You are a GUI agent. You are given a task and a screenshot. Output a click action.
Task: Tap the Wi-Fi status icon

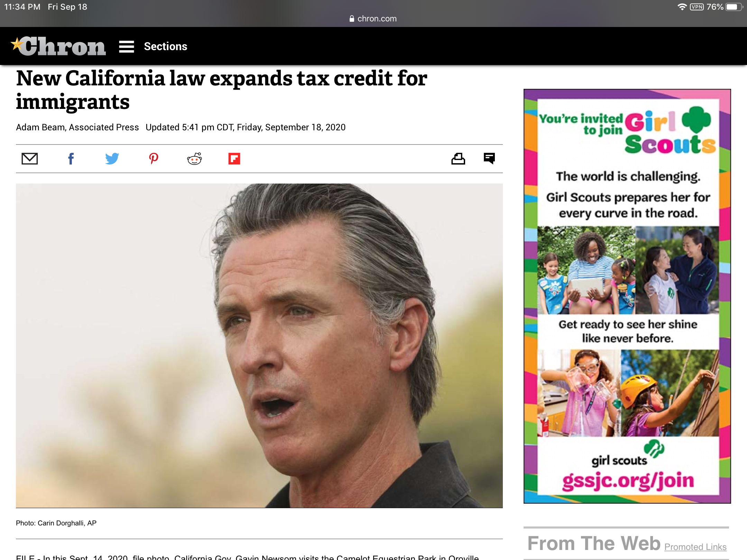coord(682,7)
